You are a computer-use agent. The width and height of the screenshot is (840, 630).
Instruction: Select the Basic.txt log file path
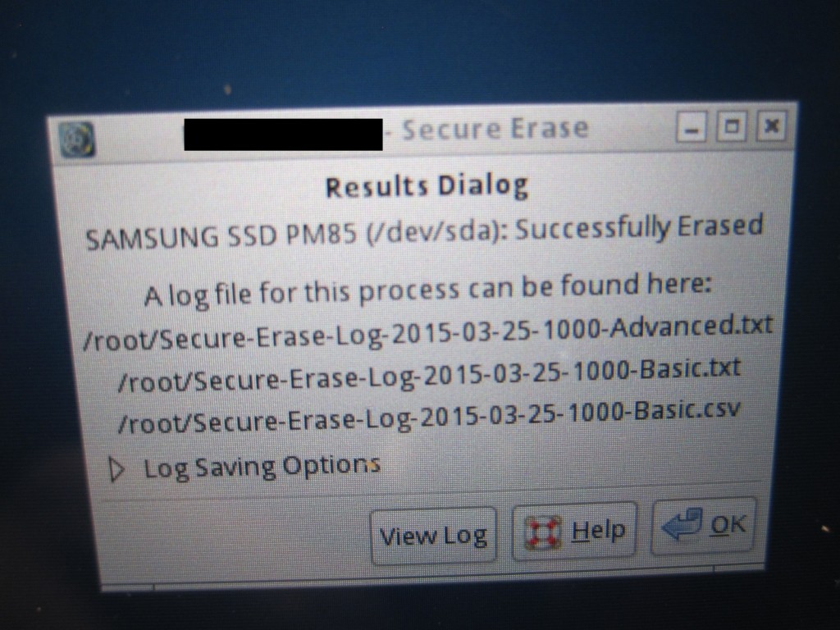(x=429, y=375)
